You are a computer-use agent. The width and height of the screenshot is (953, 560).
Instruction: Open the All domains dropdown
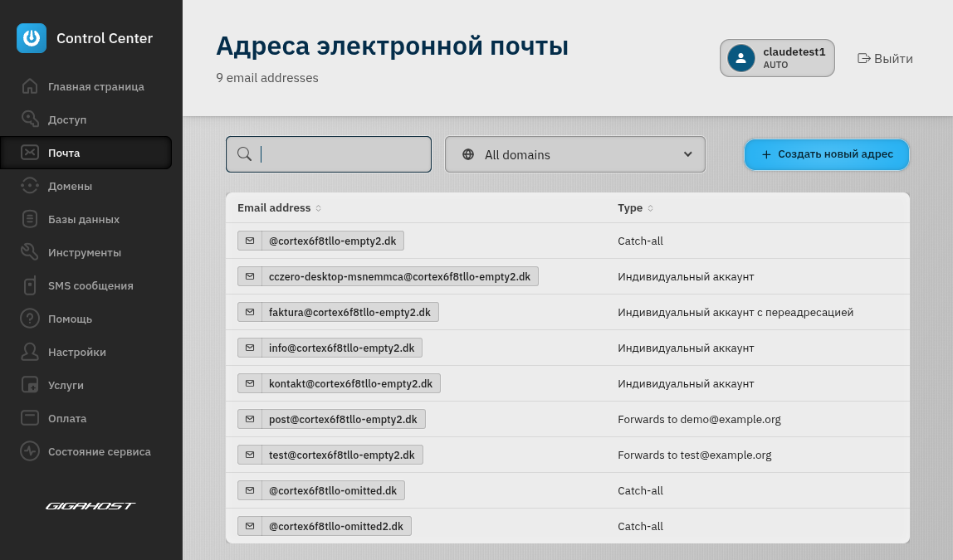click(x=575, y=154)
